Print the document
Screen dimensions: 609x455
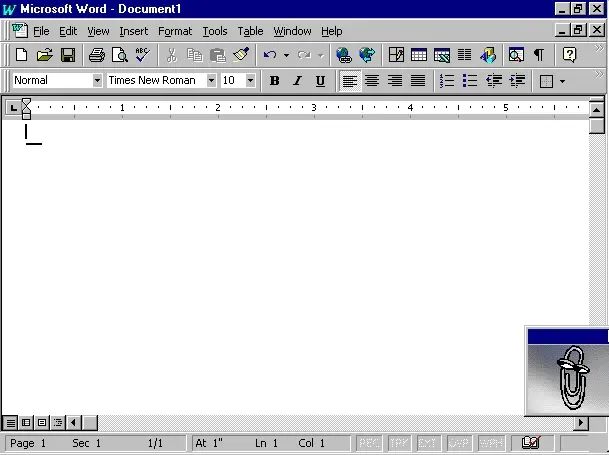point(97,55)
